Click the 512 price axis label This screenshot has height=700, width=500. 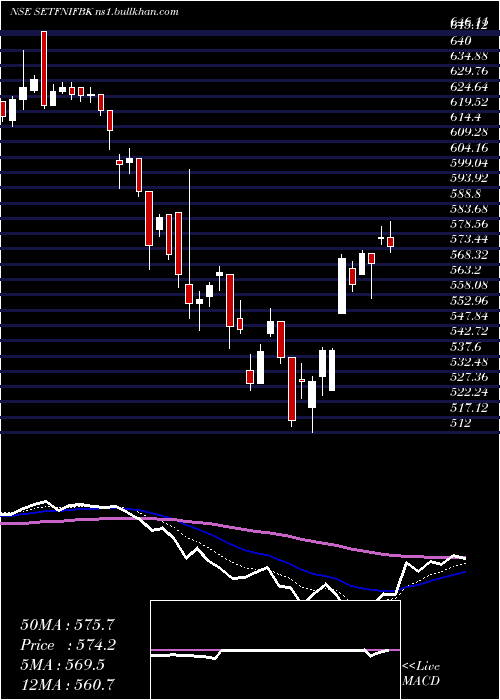coord(461,423)
